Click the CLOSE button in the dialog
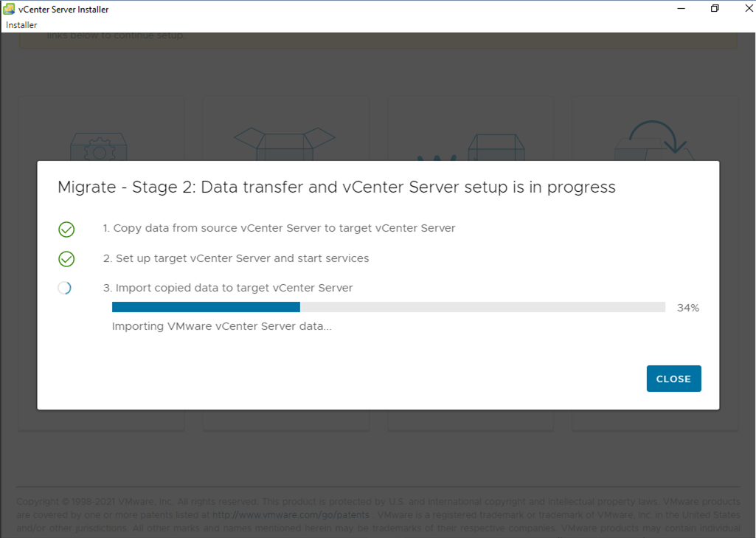Screen dimensions: 756x538 tap(673, 379)
